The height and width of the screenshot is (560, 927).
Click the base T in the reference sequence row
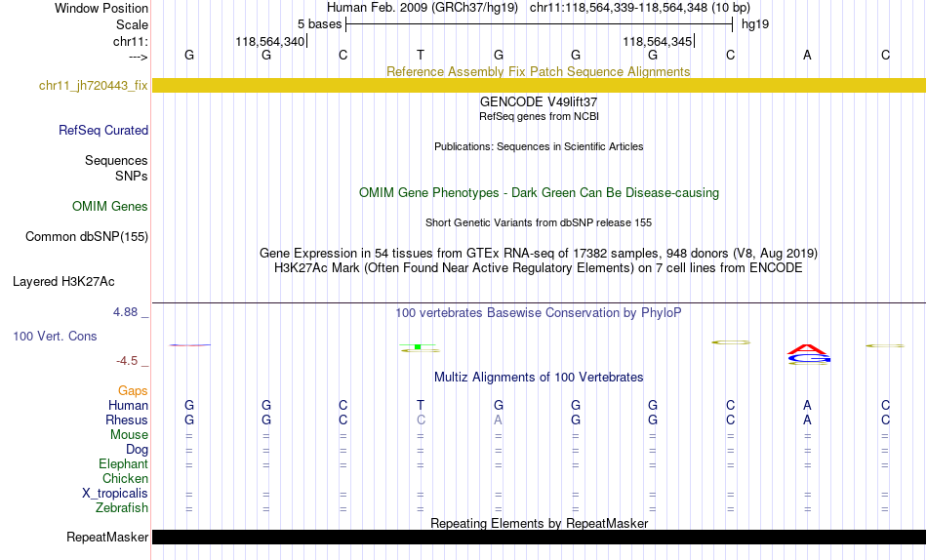(421, 55)
